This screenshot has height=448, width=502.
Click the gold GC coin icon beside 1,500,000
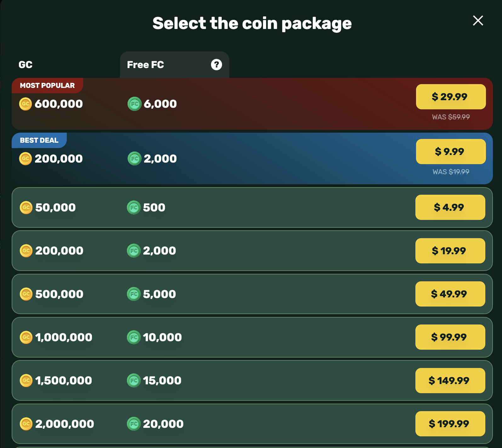click(26, 381)
